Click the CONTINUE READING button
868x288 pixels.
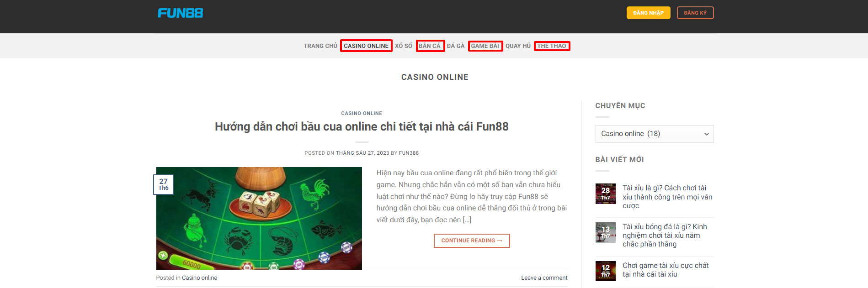(x=472, y=241)
